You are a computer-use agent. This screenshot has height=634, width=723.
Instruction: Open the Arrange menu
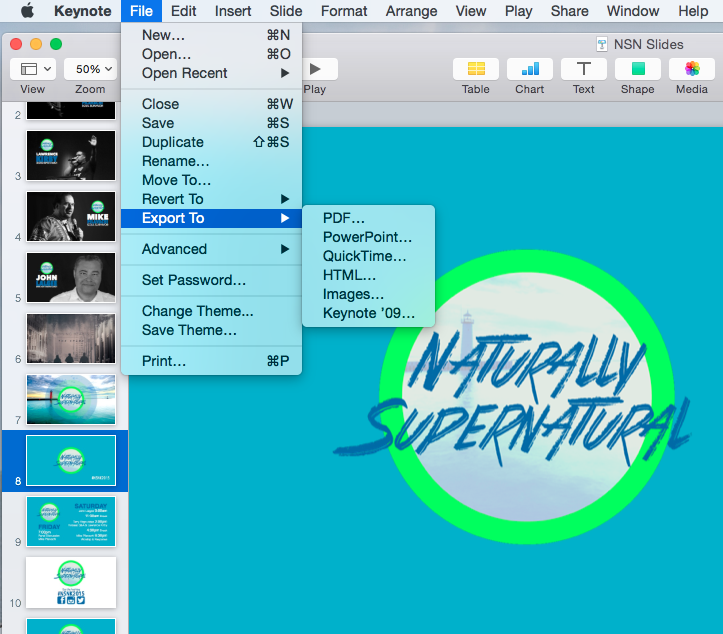pos(411,11)
